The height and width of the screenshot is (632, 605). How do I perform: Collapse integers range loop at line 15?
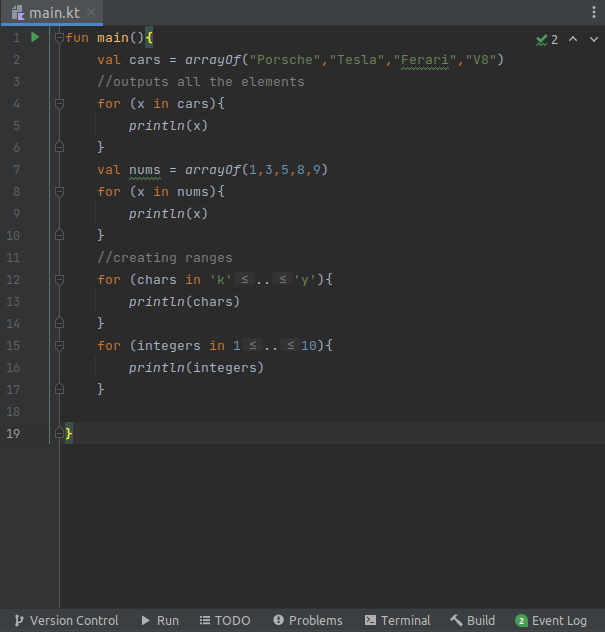click(x=59, y=346)
